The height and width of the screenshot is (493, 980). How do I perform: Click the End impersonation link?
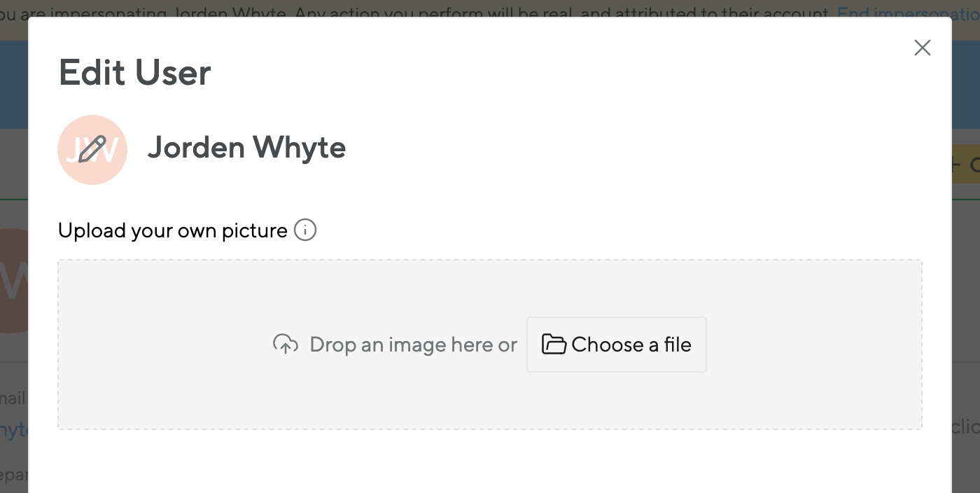click(908, 12)
